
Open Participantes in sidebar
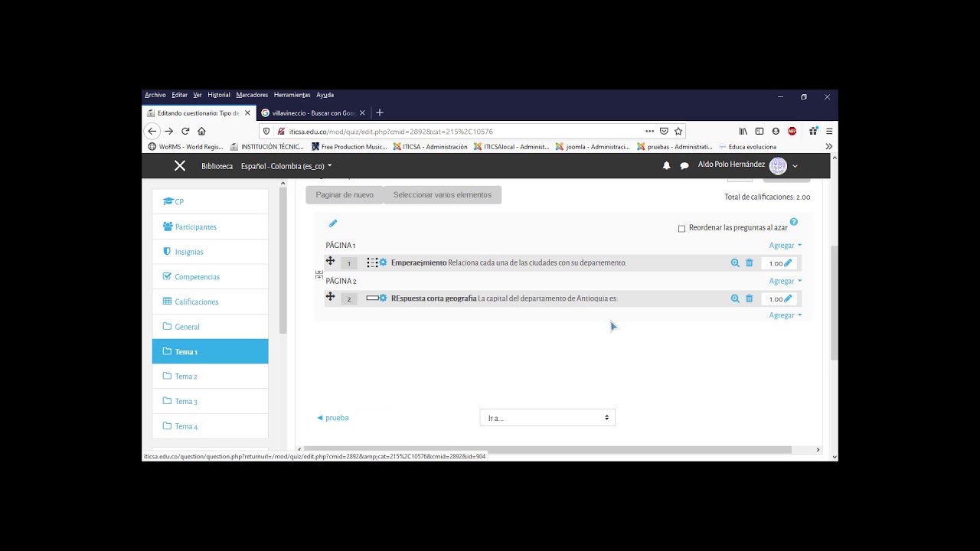click(210, 227)
